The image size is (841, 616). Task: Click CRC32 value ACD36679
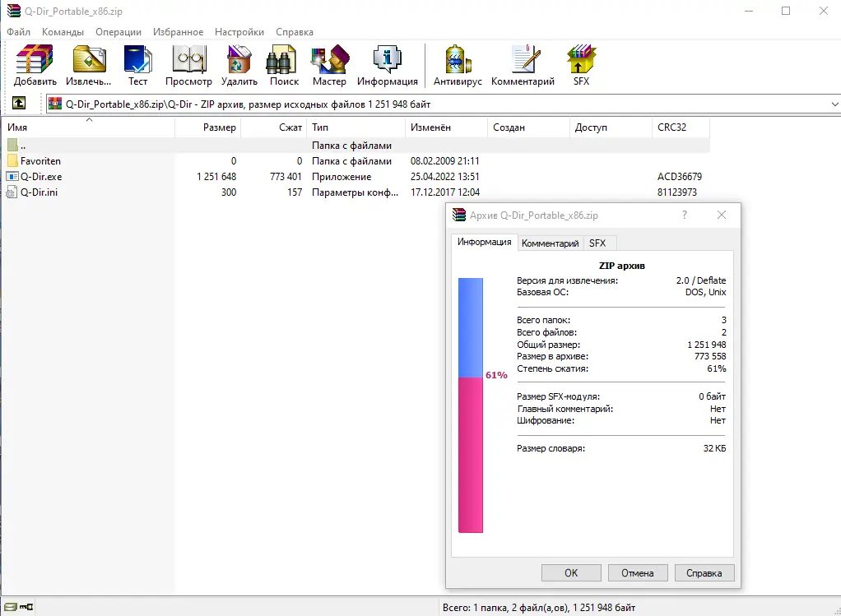tap(680, 176)
